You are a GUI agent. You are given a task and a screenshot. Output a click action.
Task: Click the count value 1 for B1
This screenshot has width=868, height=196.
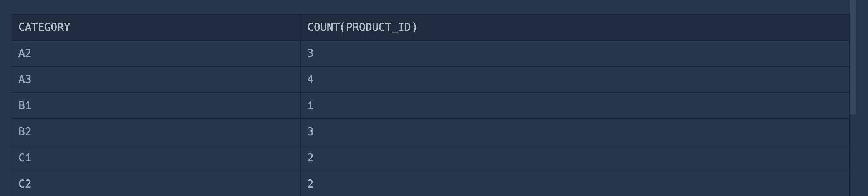pos(310,106)
